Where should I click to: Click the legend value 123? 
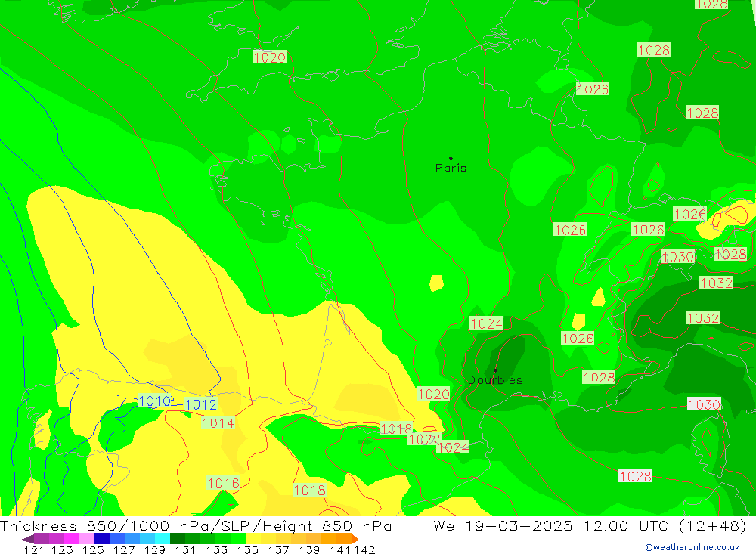pos(62,549)
